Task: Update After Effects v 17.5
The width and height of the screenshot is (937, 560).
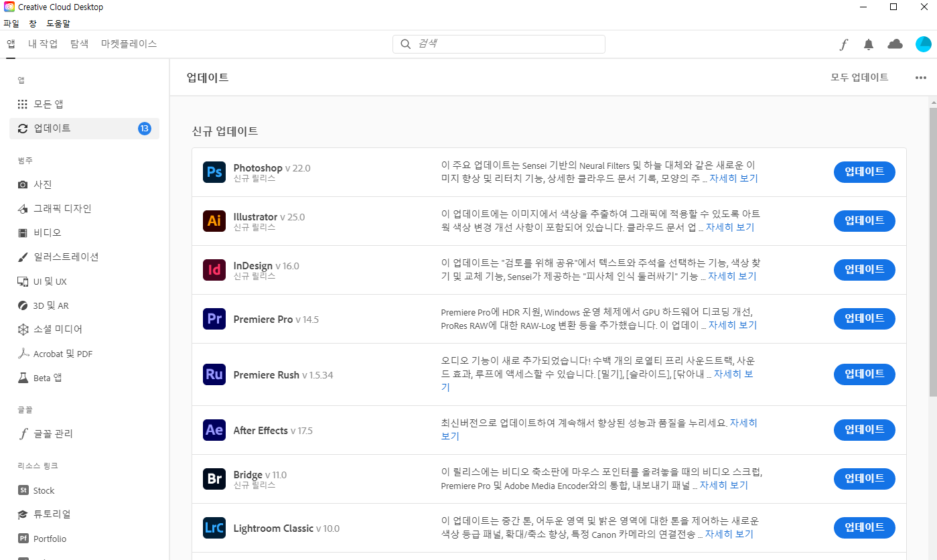Action: [865, 430]
